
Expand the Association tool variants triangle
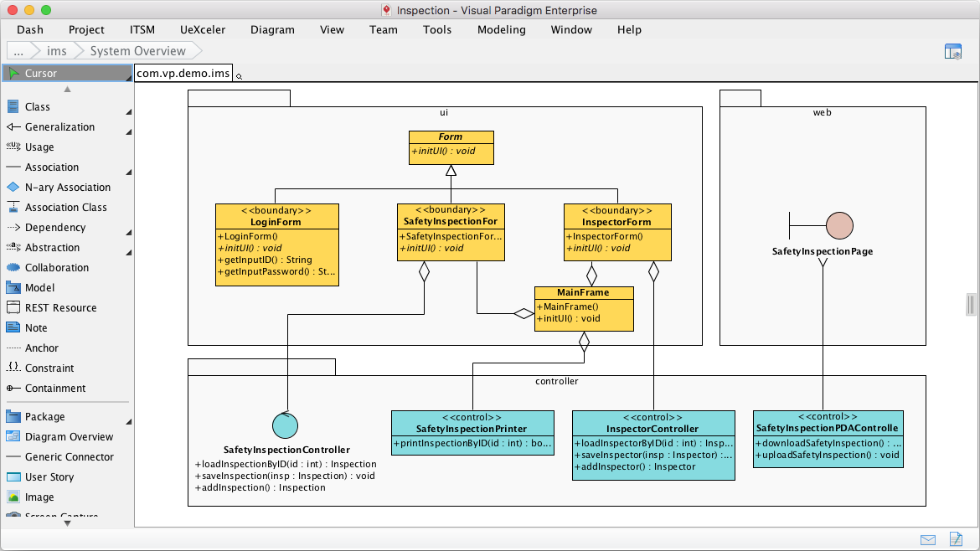(128, 172)
